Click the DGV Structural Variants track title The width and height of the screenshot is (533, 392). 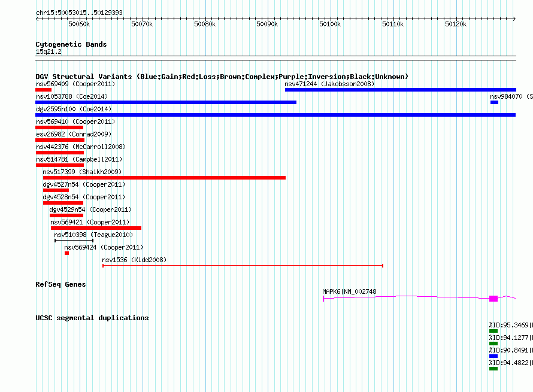pos(222,77)
